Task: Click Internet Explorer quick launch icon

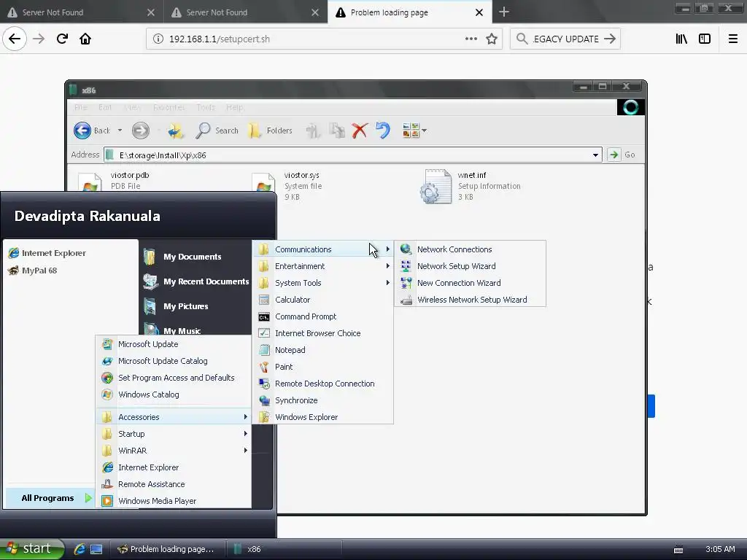Action: pos(79,549)
